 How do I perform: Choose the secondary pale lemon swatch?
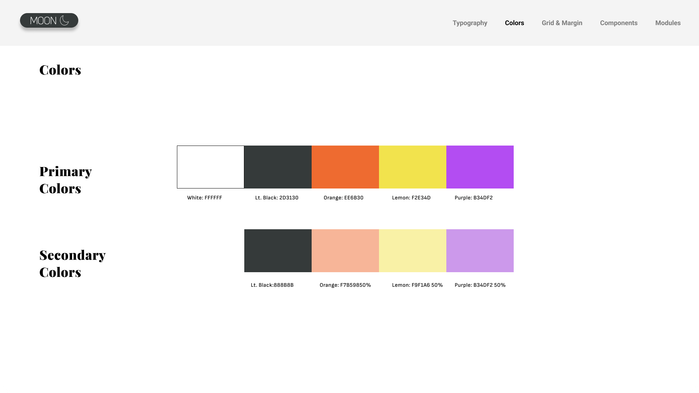pos(412,250)
